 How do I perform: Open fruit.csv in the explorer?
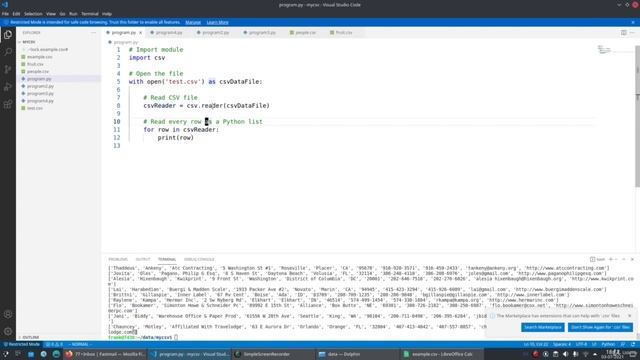[x=35, y=64]
